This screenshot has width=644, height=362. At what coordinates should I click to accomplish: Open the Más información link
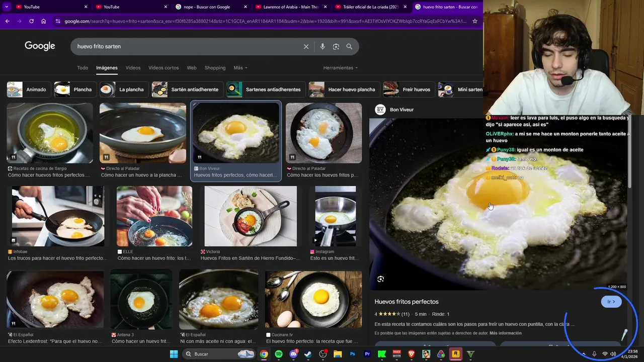tap(505, 333)
